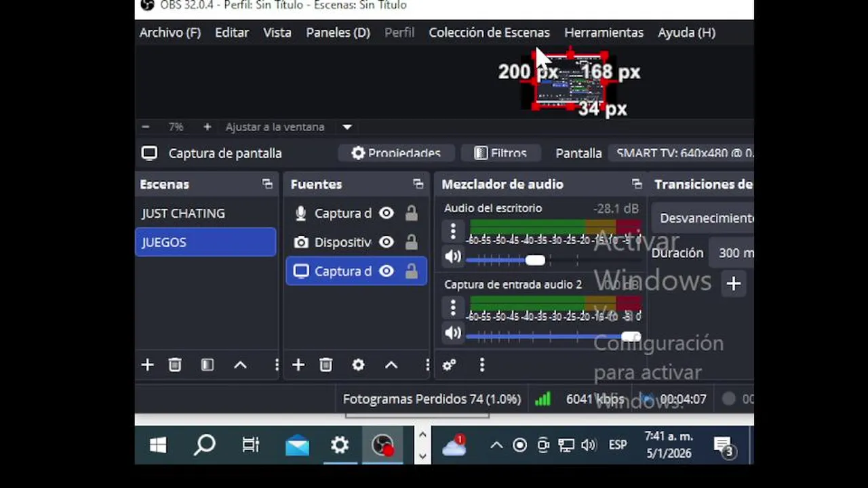This screenshot has height=488, width=868.
Task: Select the Dispositiv camera source row
Action: click(x=356, y=242)
